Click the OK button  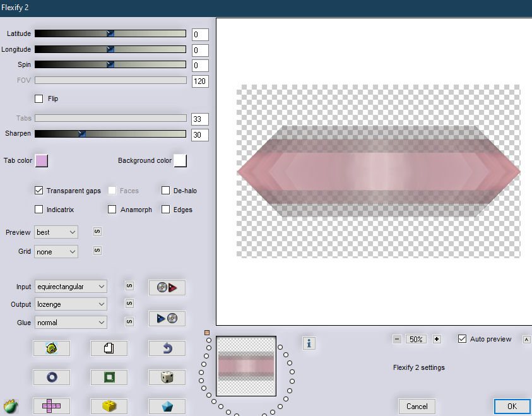(x=512, y=407)
